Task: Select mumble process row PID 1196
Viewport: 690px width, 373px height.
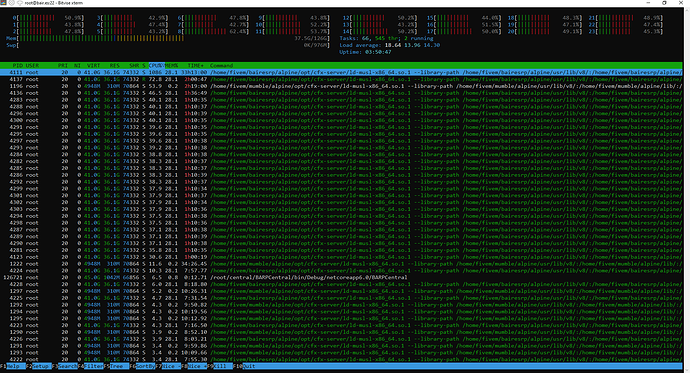Action: click(x=341, y=86)
